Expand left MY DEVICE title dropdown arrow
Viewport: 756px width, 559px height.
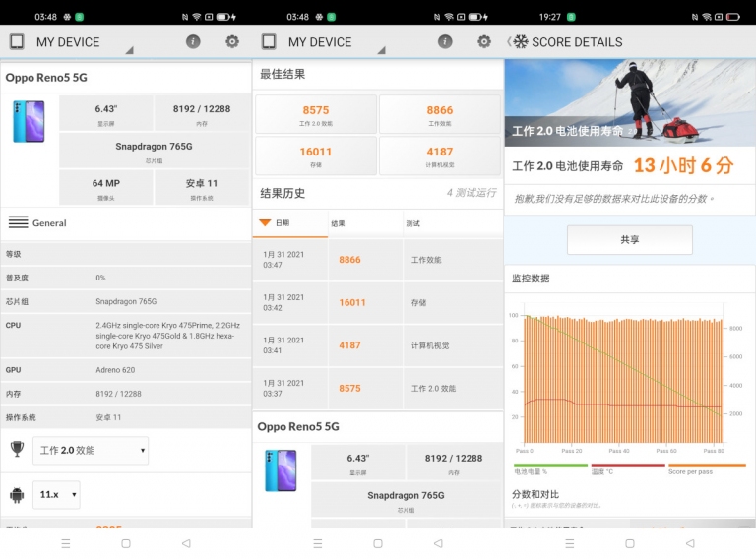coord(129,50)
